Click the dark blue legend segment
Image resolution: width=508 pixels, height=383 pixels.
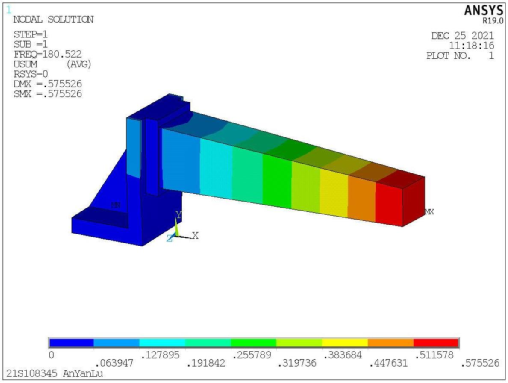[71, 343]
